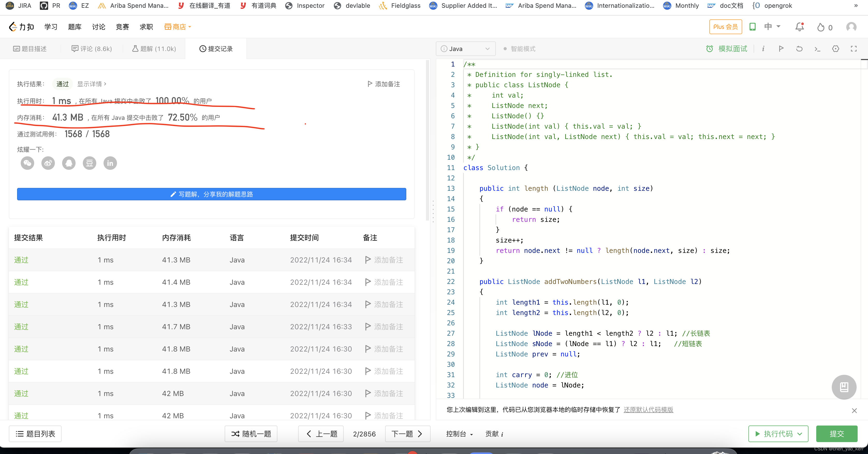Click the green 提交 submit button
This screenshot has height=454, width=868.
pyautogui.click(x=836, y=434)
